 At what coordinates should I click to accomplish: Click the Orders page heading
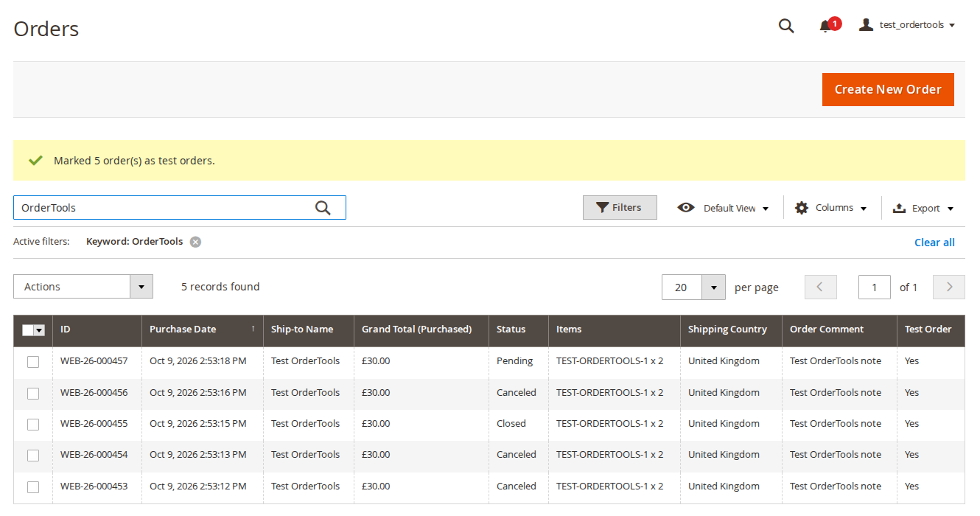[x=46, y=29]
